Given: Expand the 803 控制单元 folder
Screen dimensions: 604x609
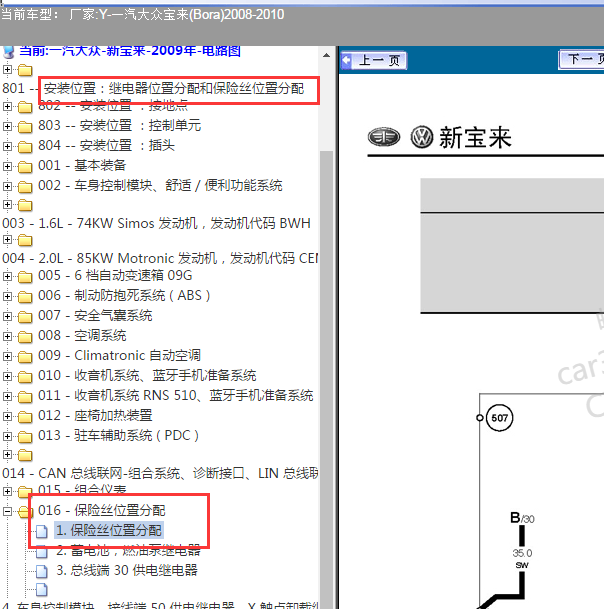Looking at the screenshot, I should 7,126.
